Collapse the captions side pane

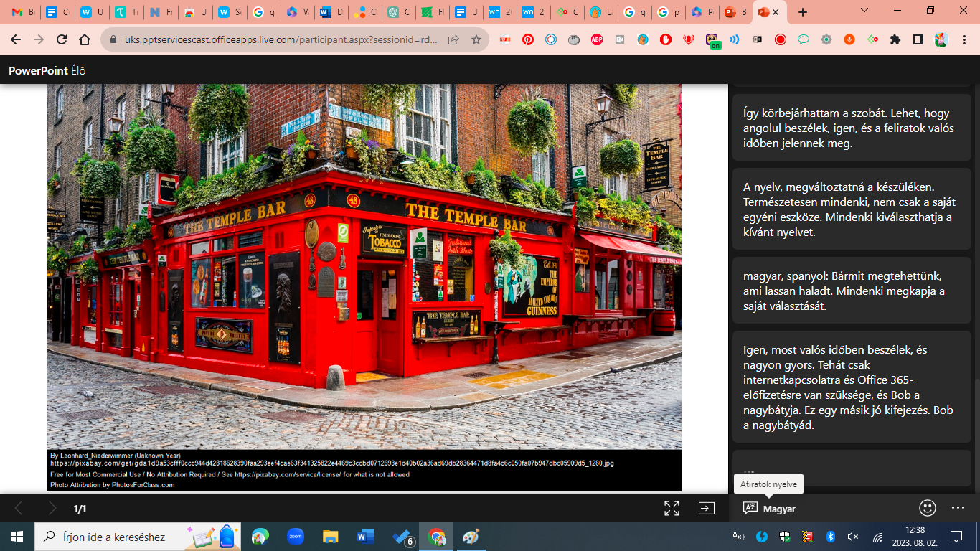707,509
